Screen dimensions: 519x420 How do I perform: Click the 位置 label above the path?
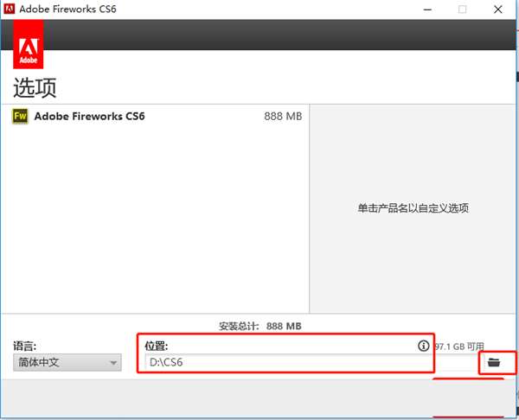click(x=157, y=346)
